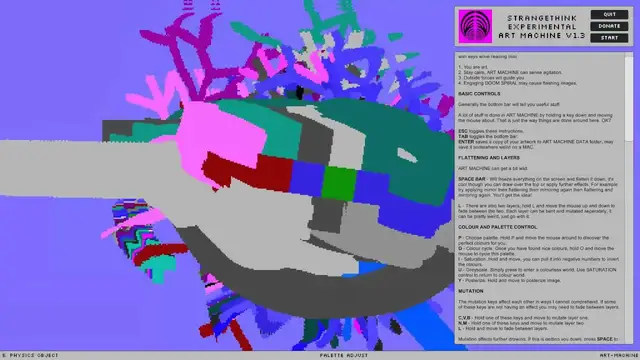Viewport: 640px width, 360px height.
Task: Click the 'I - Saturation' instruction
Action: [x=538, y=262]
